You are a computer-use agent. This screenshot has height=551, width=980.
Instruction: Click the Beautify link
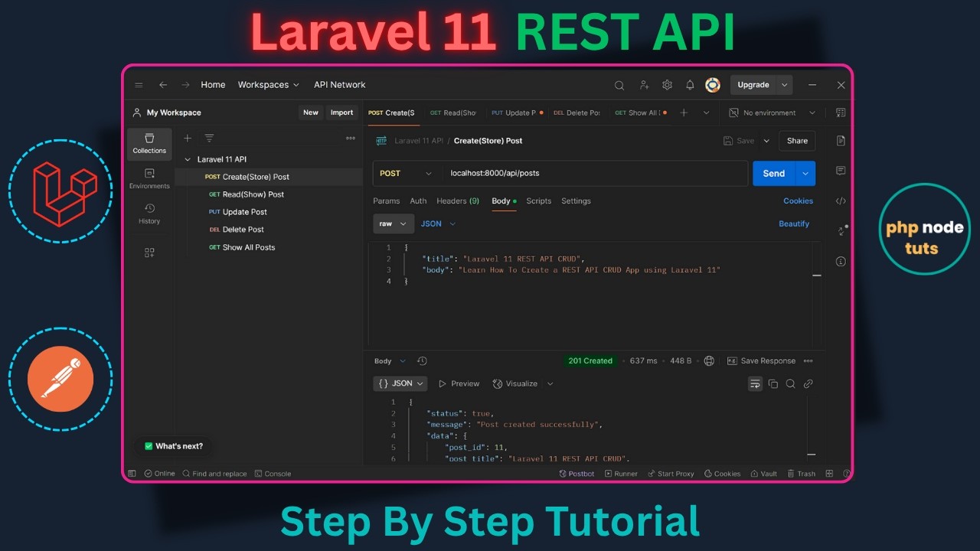[794, 224]
